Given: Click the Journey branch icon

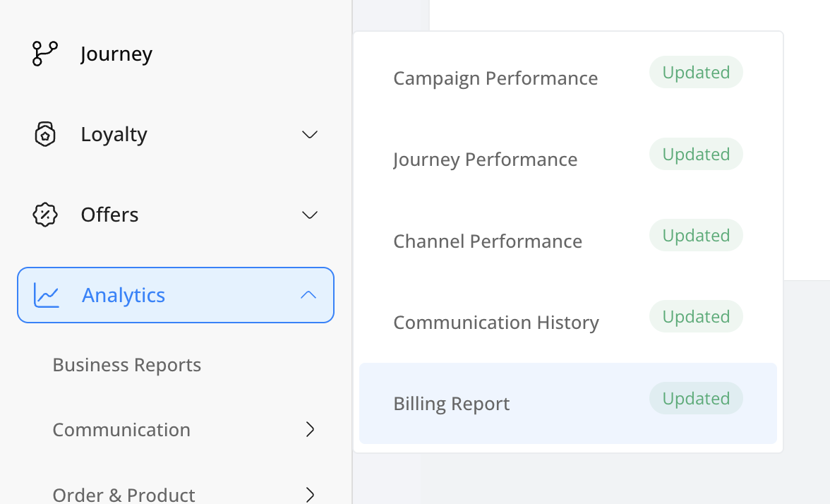Looking at the screenshot, I should (45, 54).
